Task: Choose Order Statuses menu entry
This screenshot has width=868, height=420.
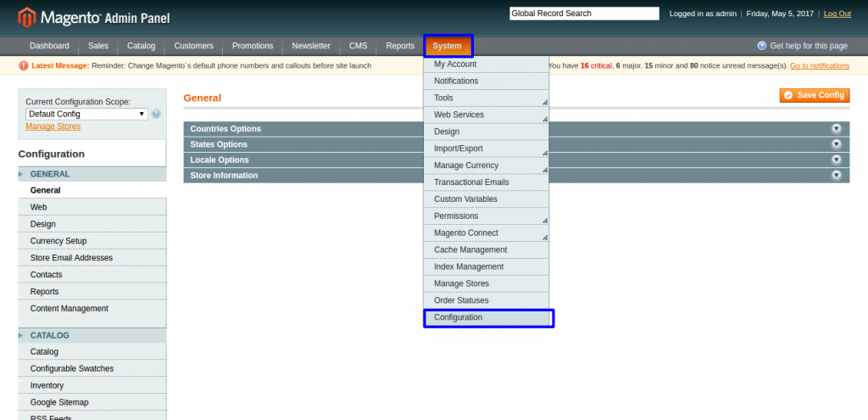Action: (487, 300)
